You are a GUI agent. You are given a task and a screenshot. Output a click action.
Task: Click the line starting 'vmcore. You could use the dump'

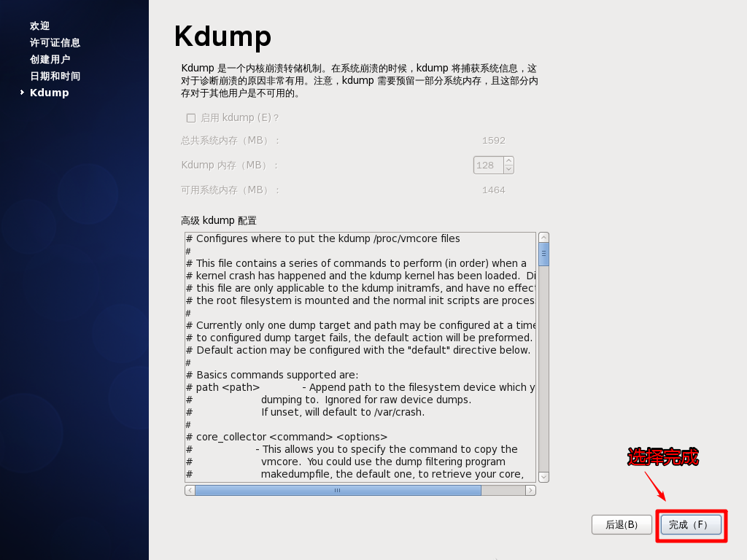click(x=384, y=462)
